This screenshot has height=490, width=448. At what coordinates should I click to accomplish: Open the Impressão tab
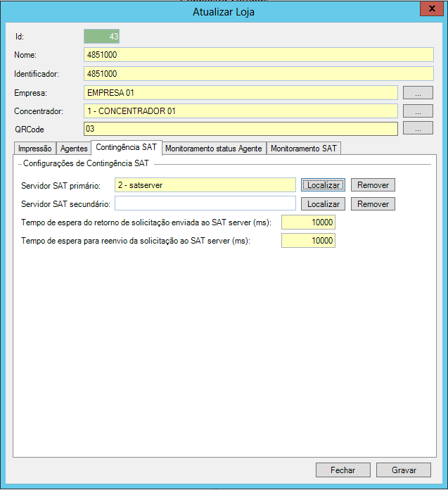tap(34, 149)
